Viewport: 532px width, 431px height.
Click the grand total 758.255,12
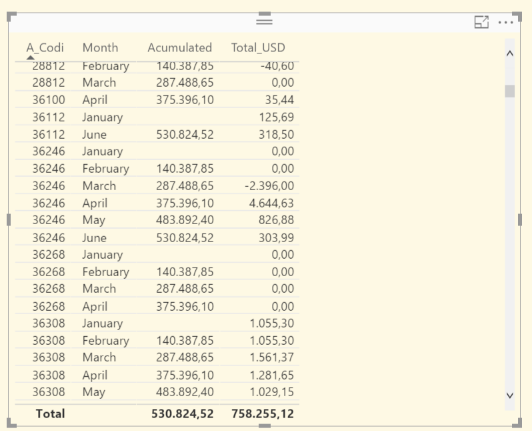pos(263,414)
